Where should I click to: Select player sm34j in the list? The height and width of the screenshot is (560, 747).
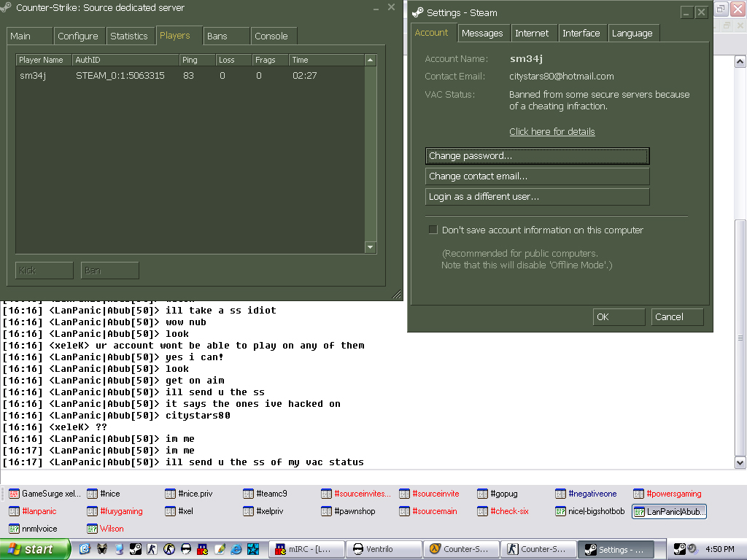point(190,76)
